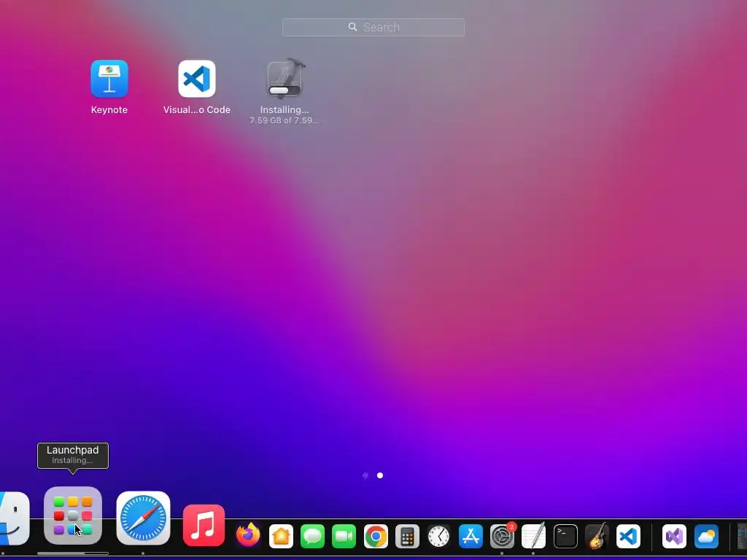Launch Visual Studio Code from the Launchpad grid
This screenshot has width=747, height=560.
197,79
